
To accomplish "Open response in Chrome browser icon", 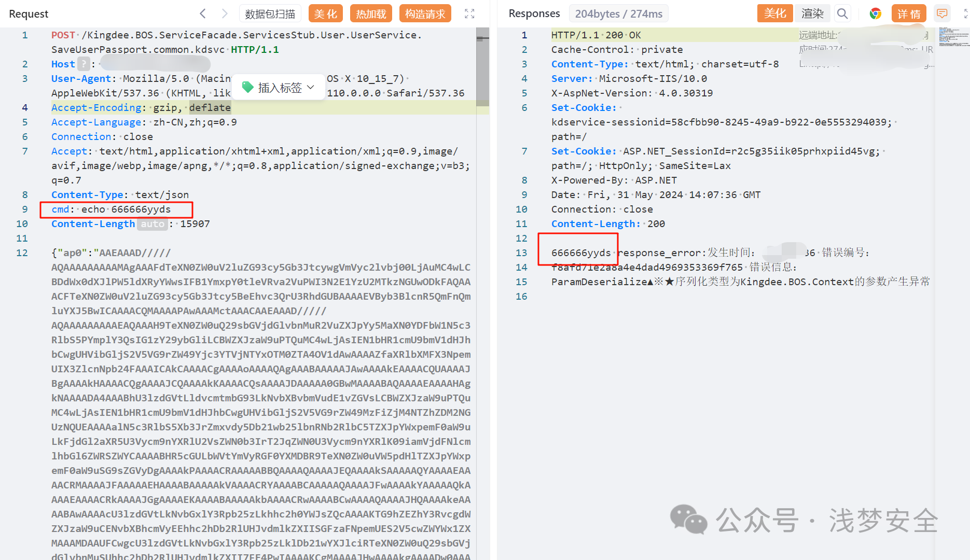I will click(x=876, y=13).
